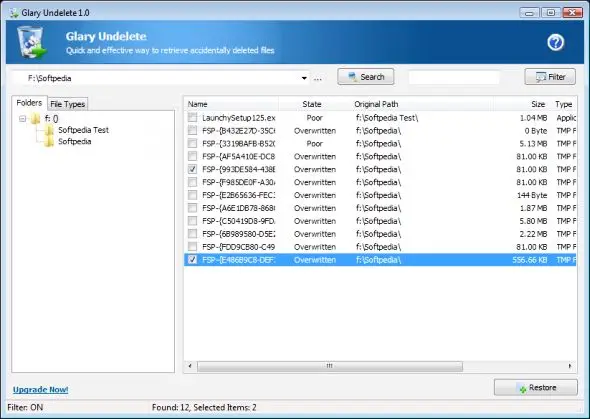Click the browse ellipsis next to path
The height and width of the screenshot is (419, 590).
[x=318, y=79]
